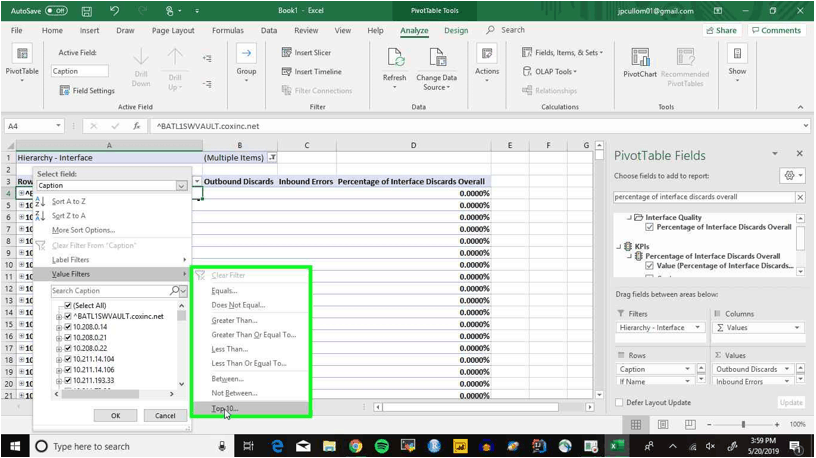The height and width of the screenshot is (458, 816).
Task: Open the Design ribbon tab
Action: (x=456, y=31)
